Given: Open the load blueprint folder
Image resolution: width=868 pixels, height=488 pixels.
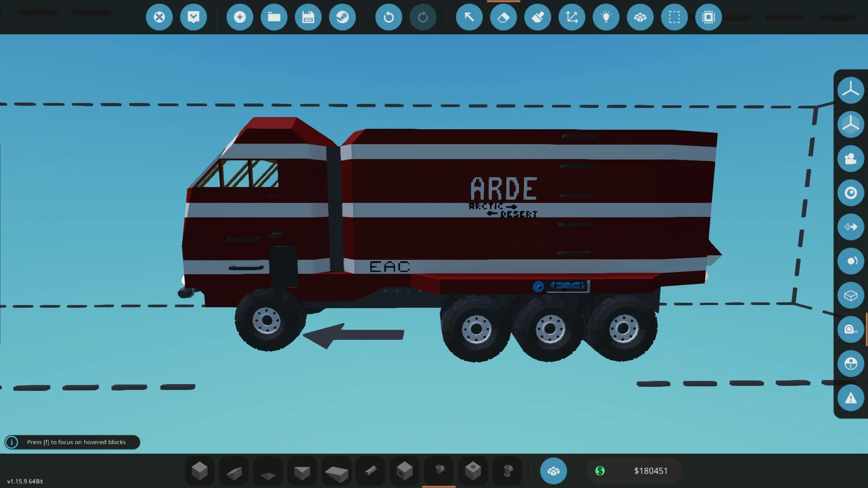Looking at the screenshot, I should (x=274, y=17).
